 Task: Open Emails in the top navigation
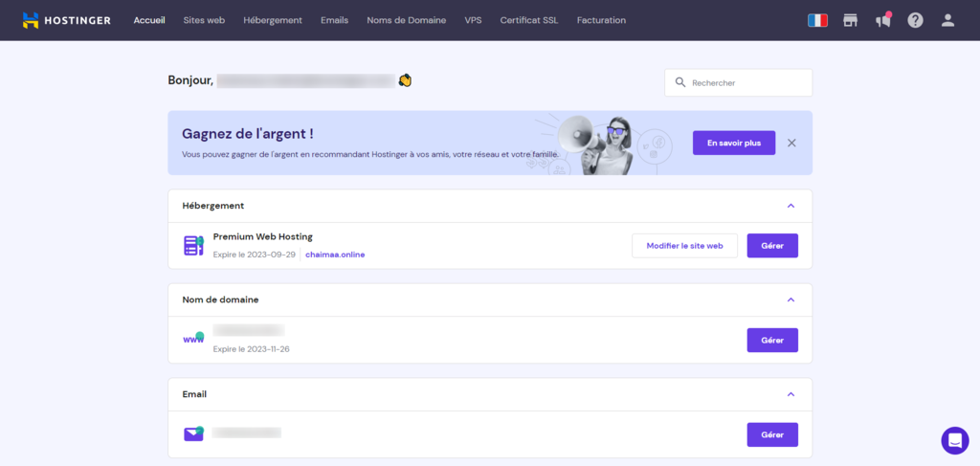(x=334, y=20)
